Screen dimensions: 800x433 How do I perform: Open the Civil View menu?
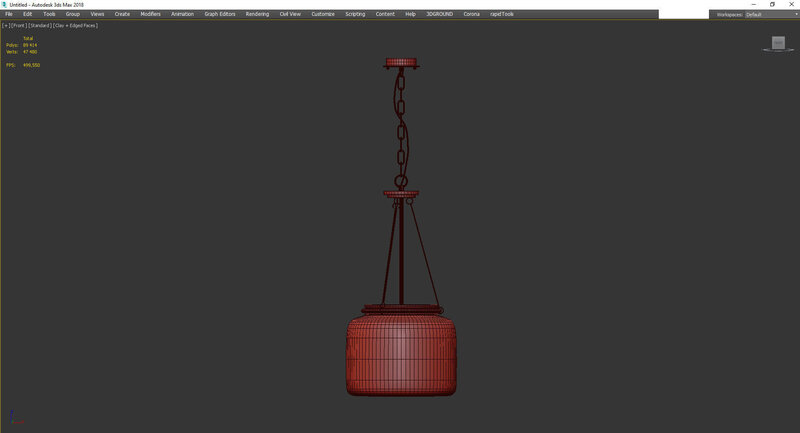(x=290, y=15)
